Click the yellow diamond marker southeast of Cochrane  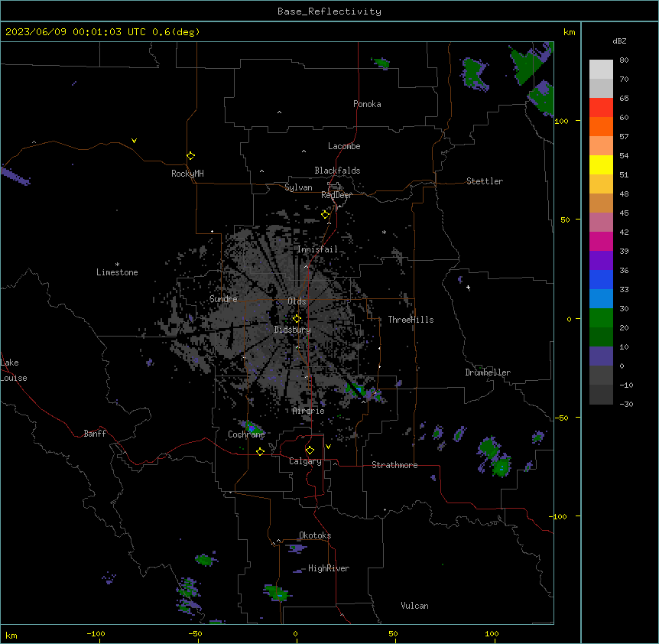[x=260, y=451]
